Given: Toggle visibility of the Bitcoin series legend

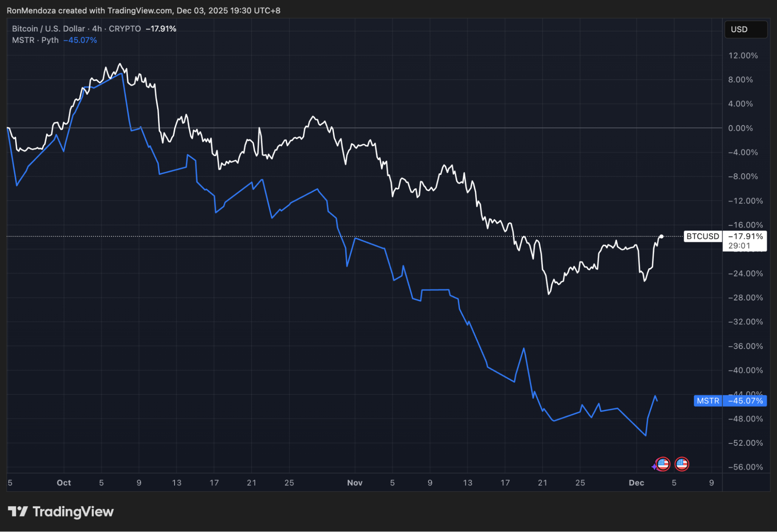Looking at the screenshot, I should pyautogui.click(x=47, y=28).
